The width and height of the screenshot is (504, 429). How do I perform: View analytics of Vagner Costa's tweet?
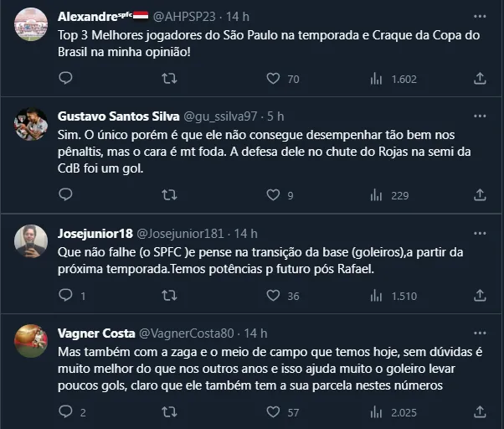point(376,411)
